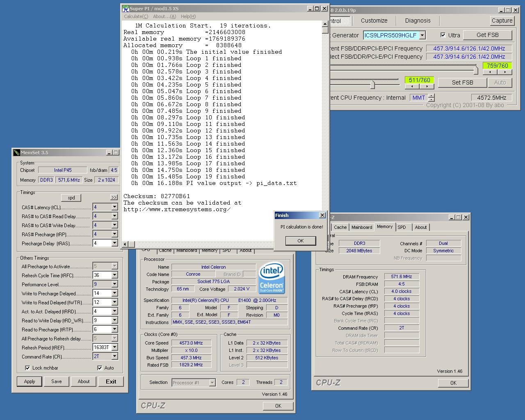Image resolution: width=525 pixels, height=420 pixels.
Task: Open the Help menu in Super PI
Action: coord(188,16)
